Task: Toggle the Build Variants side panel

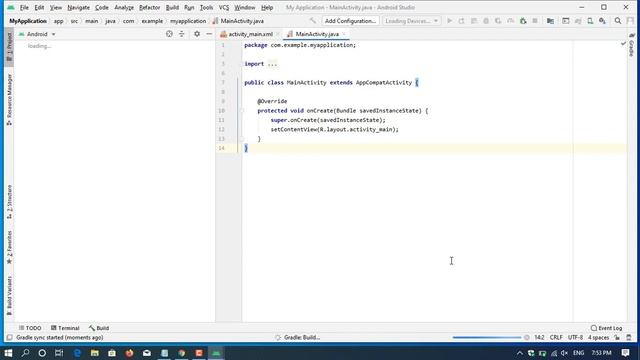Action: tap(9, 296)
